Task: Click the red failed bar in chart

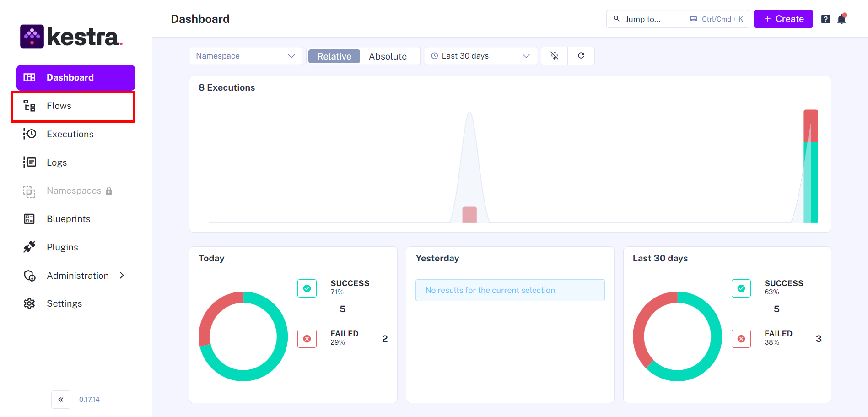Action: (x=810, y=126)
